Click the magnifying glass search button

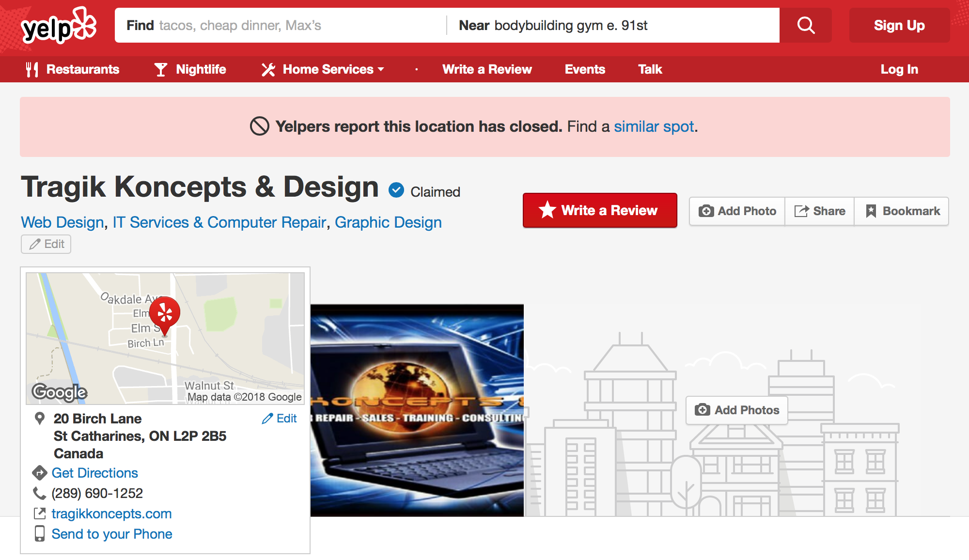coord(806,25)
